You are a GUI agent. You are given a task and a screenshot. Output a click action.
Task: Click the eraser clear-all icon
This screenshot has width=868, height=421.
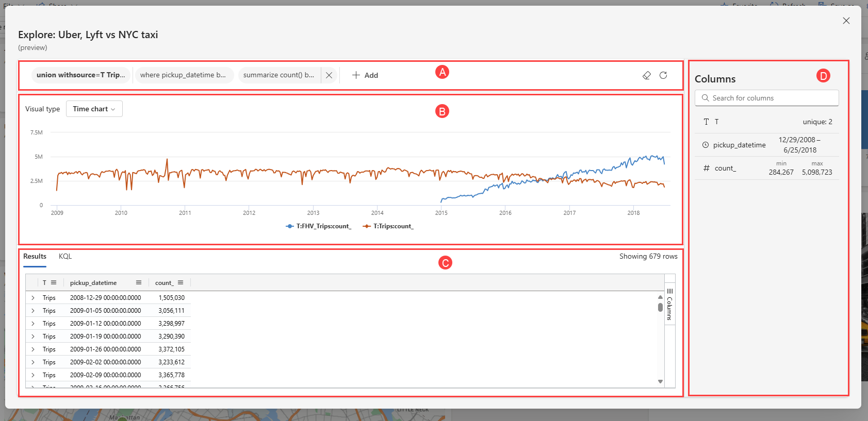[x=647, y=75]
